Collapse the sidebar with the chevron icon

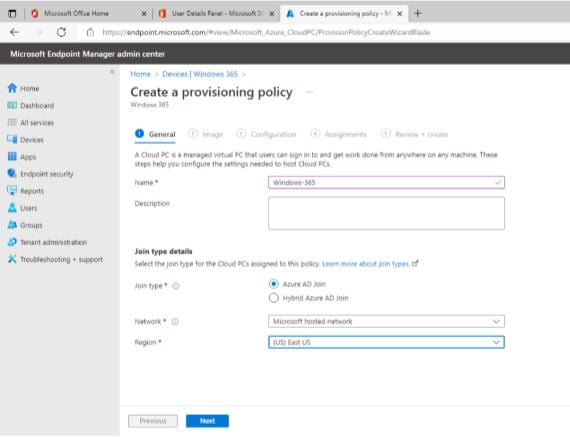coord(112,72)
